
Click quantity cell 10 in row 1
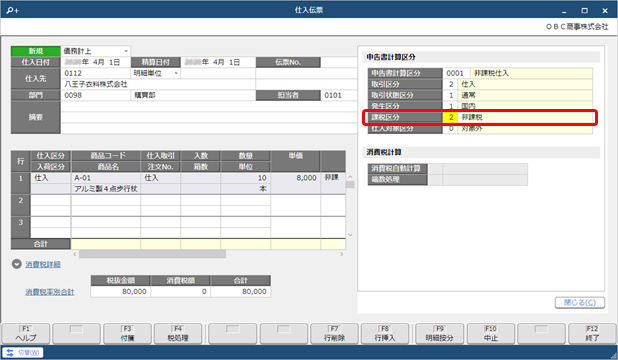click(246, 178)
